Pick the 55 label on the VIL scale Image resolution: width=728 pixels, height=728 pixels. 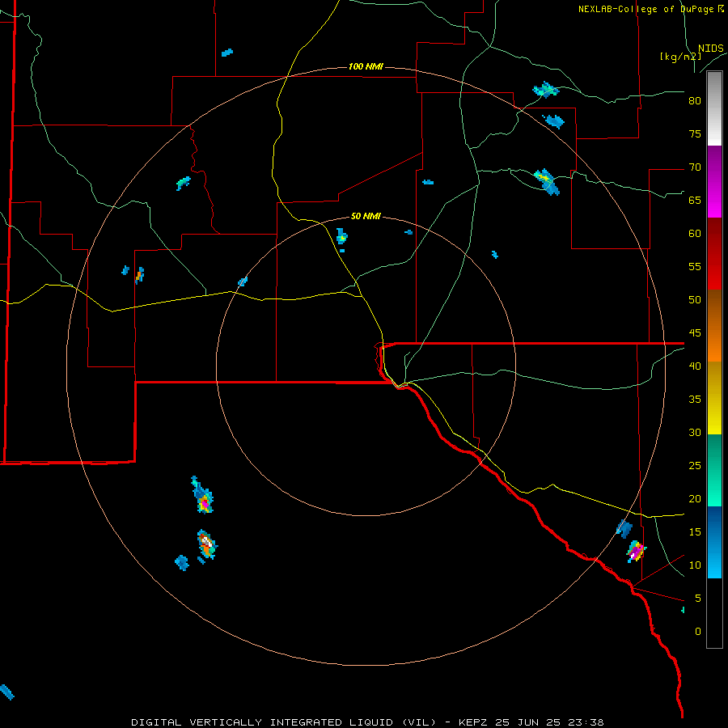tap(695, 267)
